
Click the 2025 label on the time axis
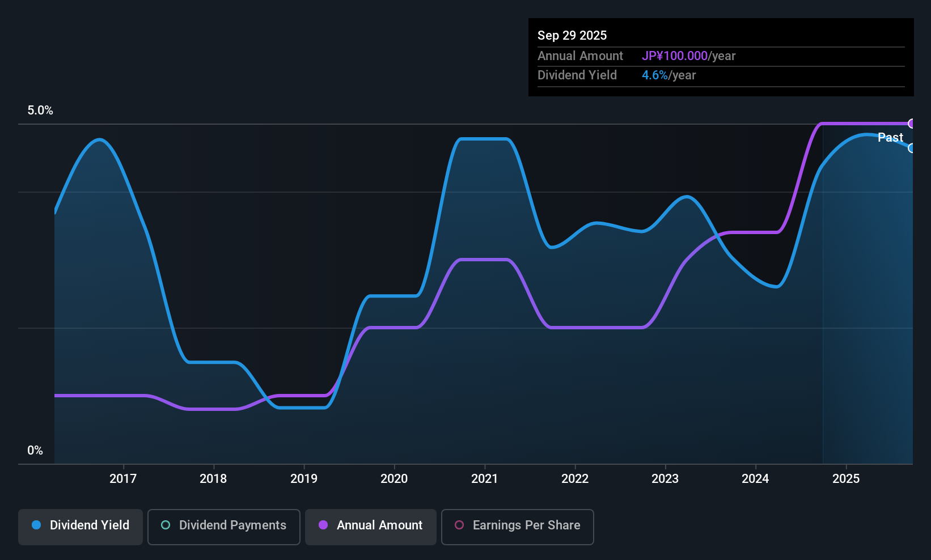point(847,478)
